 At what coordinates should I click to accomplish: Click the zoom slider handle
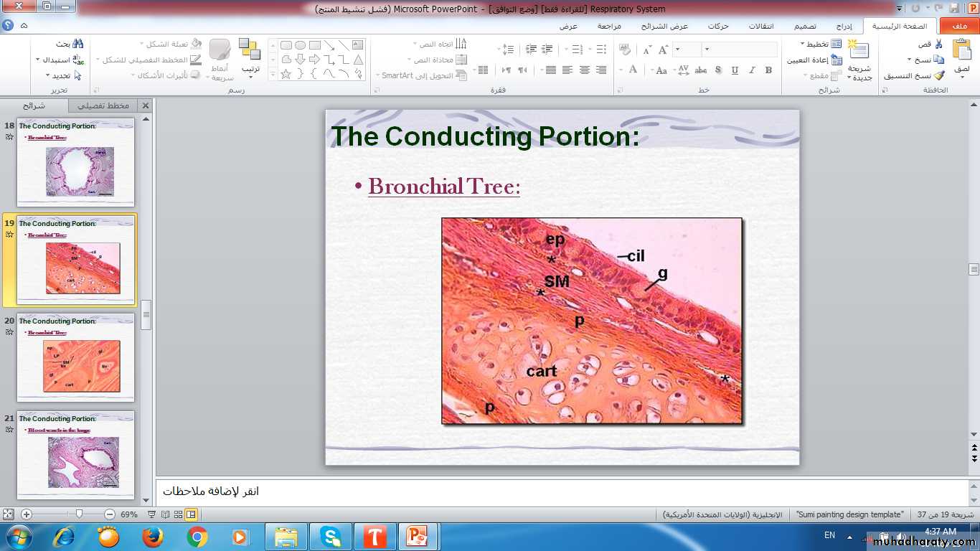click(79, 514)
